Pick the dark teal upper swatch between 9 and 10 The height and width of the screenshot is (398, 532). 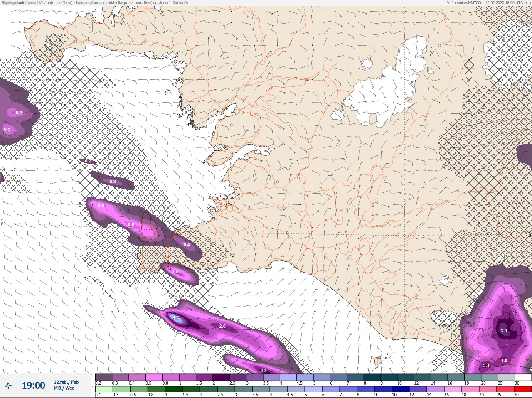tap(389, 377)
